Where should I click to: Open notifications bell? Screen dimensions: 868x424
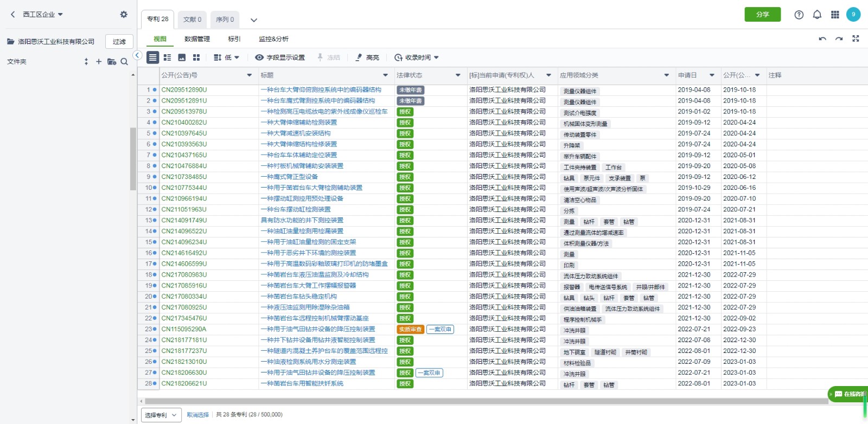point(817,15)
